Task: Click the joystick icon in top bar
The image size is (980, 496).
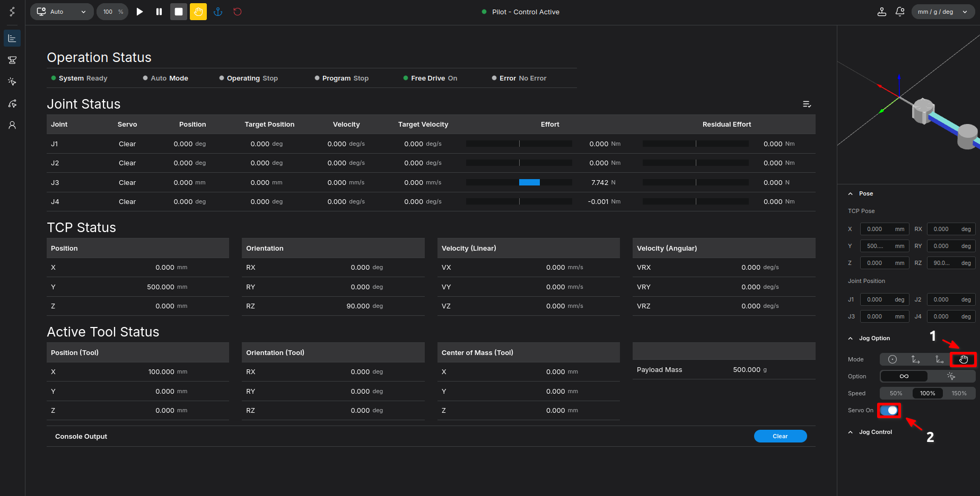Action: 881,12
